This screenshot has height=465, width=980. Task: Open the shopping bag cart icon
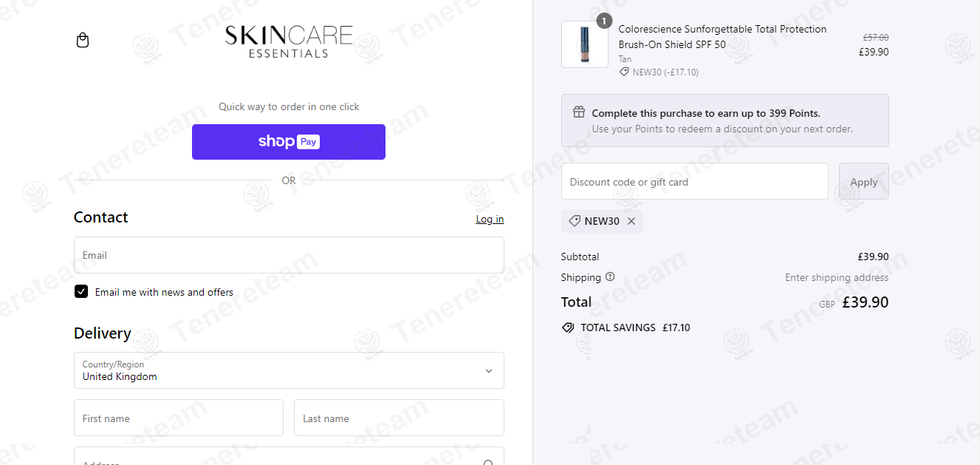point(83,40)
